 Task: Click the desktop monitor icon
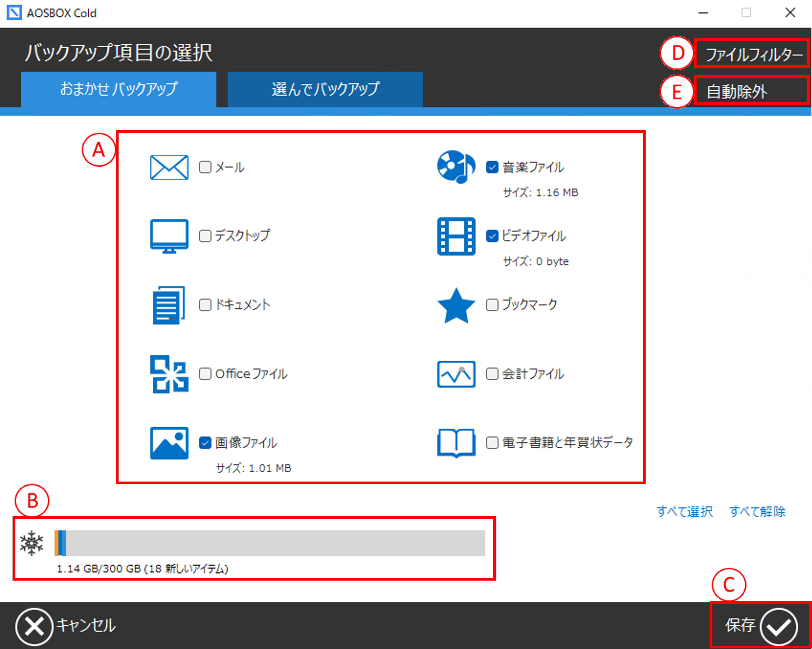point(169,236)
